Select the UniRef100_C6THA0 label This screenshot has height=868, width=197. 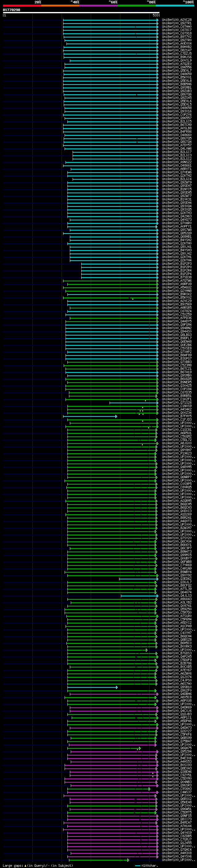(x=177, y=26)
